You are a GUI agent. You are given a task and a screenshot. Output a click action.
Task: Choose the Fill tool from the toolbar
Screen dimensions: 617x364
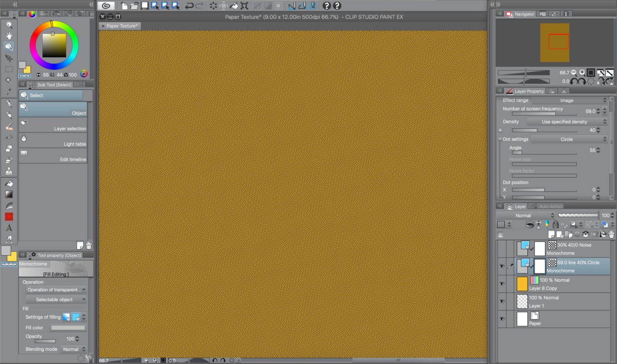(9, 184)
